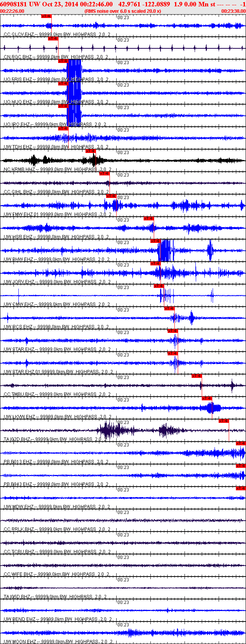This screenshot has height=644, width=246.
Task: Select the red pick flag on UO FRIS trace
Action: [x=63, y=61]
